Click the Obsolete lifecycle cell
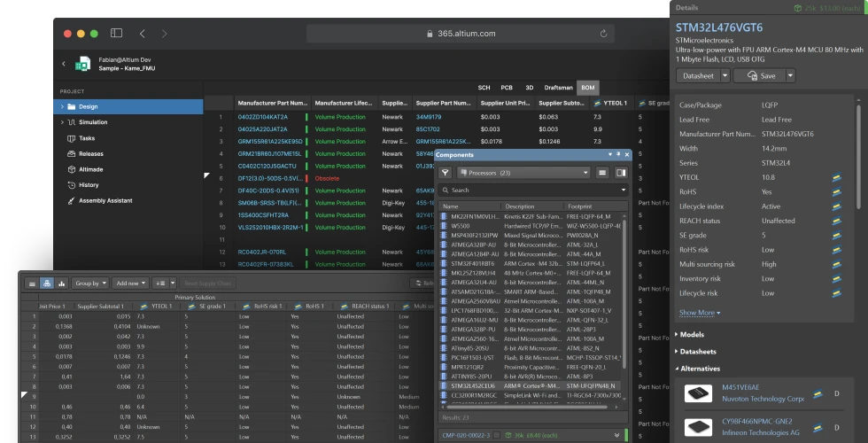 [x=327, y=178]
